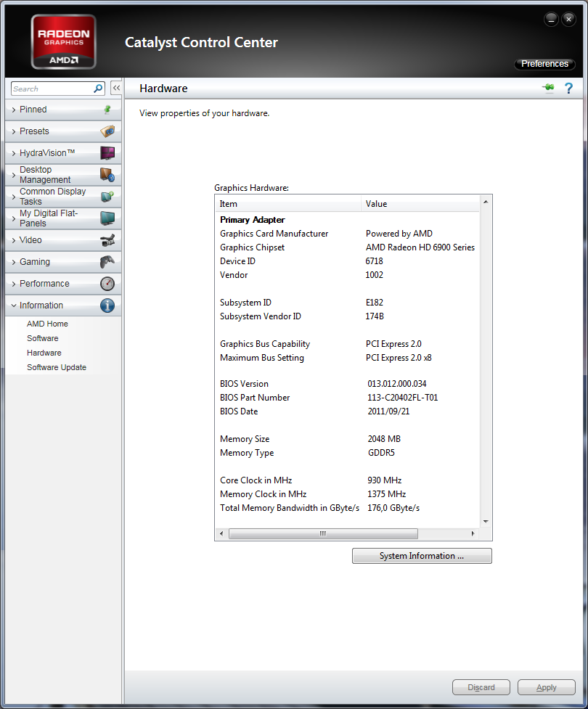Image resolution: width=588 pixels, height=709 pixels.
Task: Click the Information blue i icon
Action: click(107, 306)
